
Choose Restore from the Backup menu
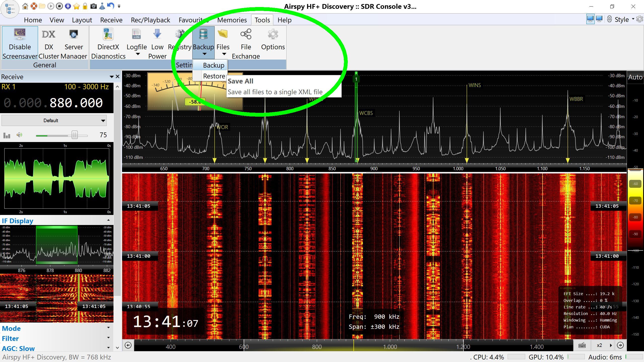pos(214,76)
